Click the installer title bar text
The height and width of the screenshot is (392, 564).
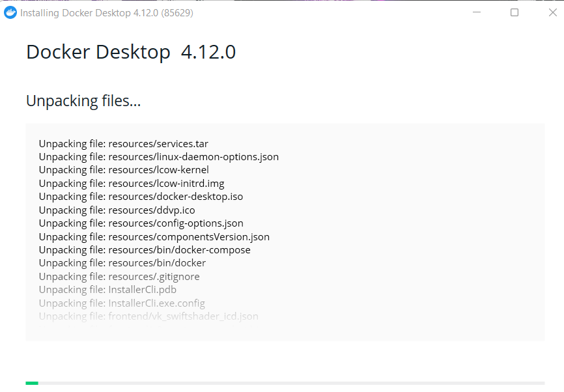pos(107,12)
